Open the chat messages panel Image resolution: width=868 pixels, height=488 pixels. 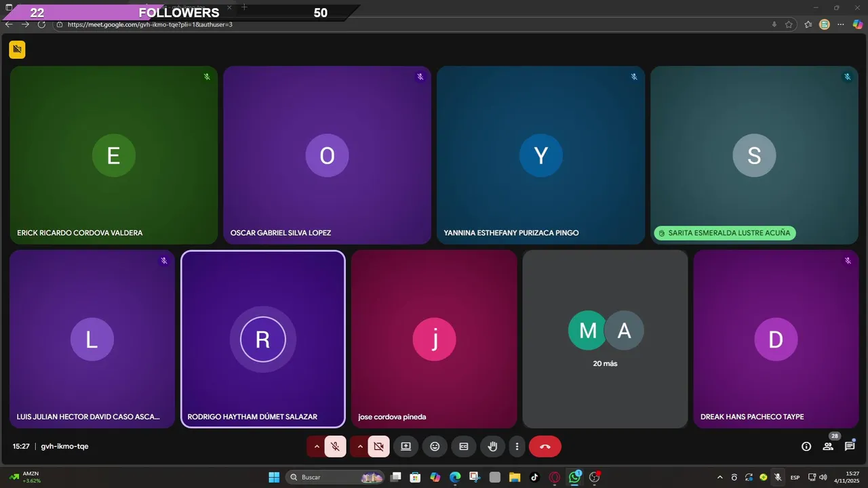(850, 447)
